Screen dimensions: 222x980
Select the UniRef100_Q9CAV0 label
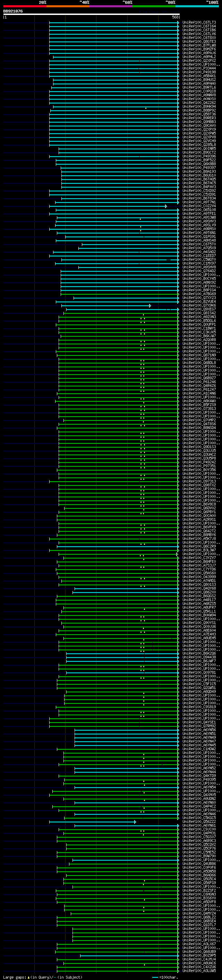(x=199, y=126)
